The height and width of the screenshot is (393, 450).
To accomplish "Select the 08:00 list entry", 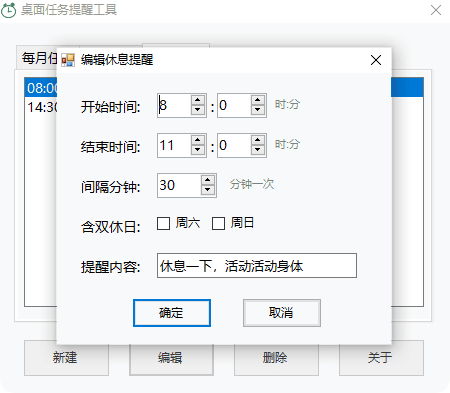I will click(41, 88).
